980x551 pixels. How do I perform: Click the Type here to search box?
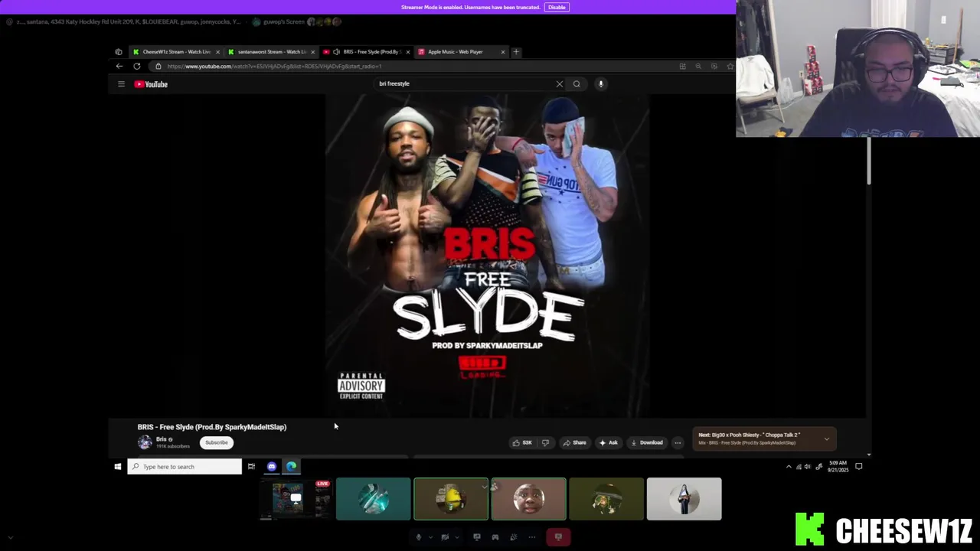[x=185, y=467]
